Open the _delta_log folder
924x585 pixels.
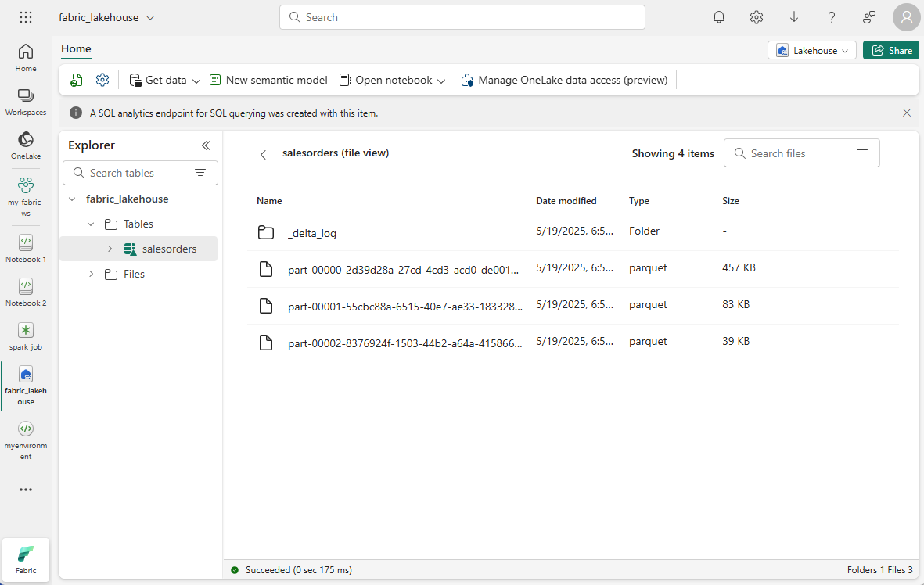311,233
